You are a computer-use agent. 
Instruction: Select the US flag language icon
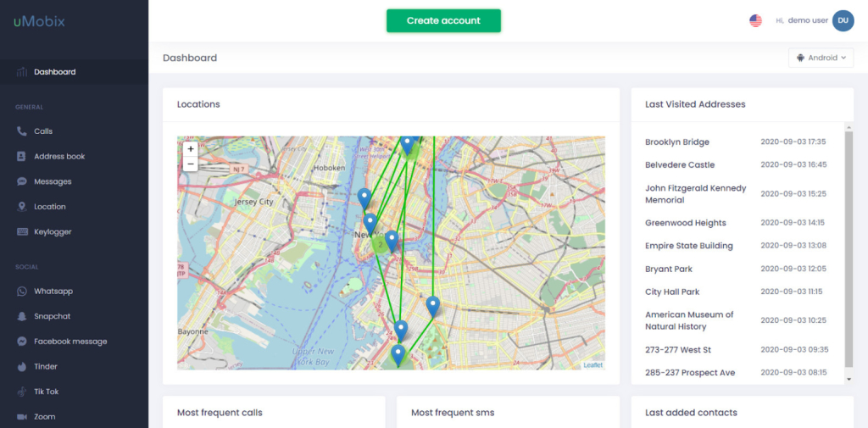click(x=755, y=20)
